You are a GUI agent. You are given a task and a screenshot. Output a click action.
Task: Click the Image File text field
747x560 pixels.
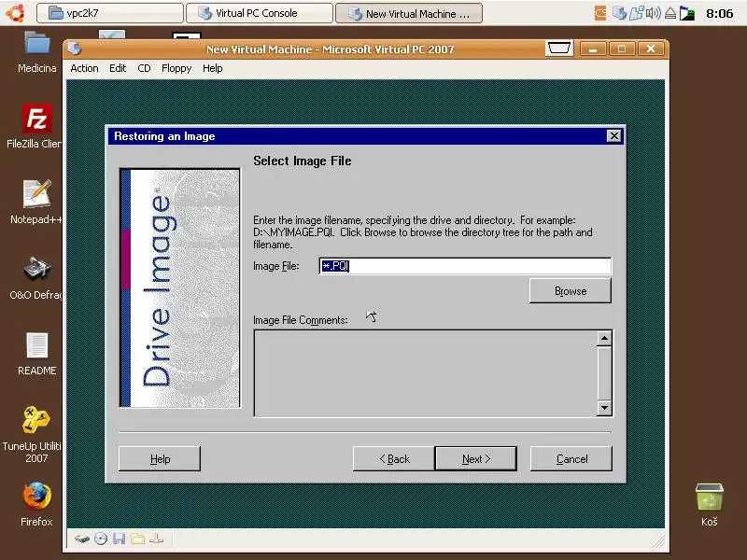[465, 266]
